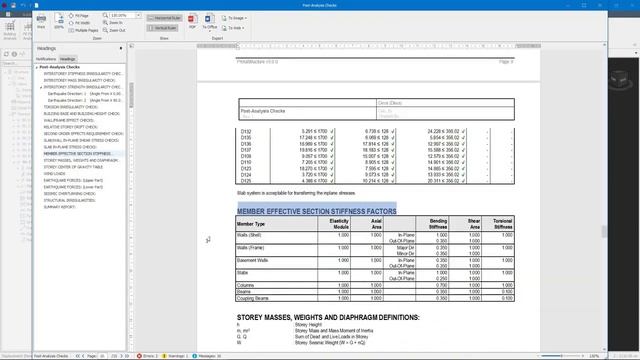
Task: Click the save icon in the title bar
Action: (13, 5)
